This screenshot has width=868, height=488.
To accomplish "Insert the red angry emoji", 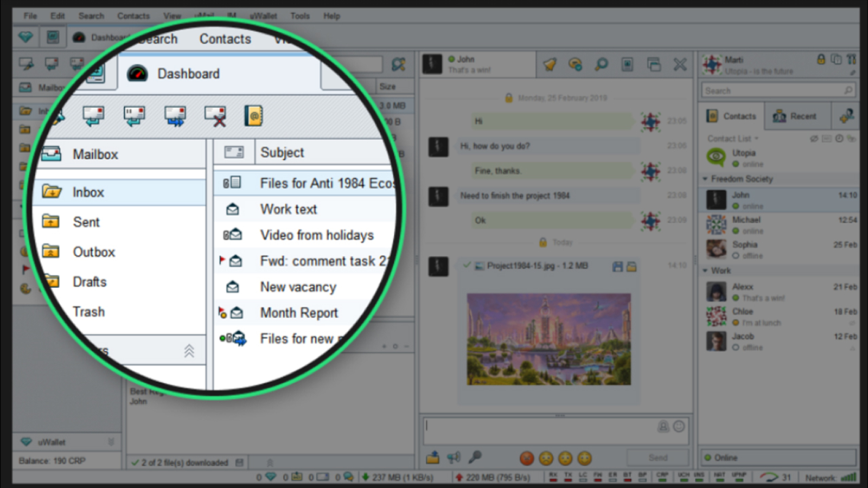I will point(527,458).
